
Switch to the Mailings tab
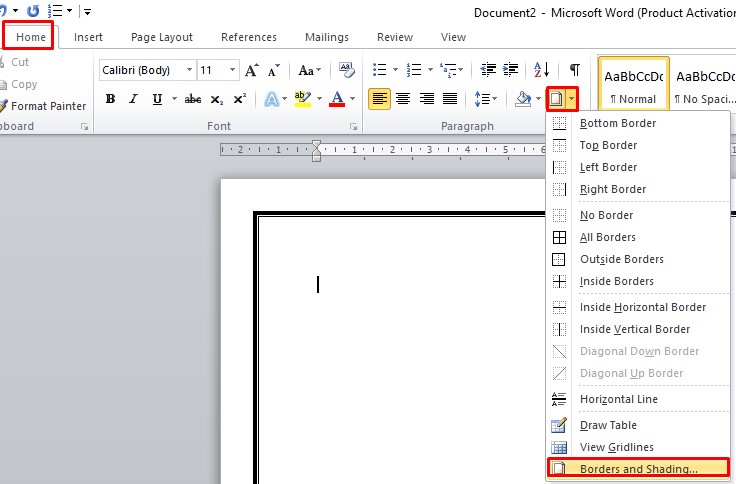(x=327, y=37)
